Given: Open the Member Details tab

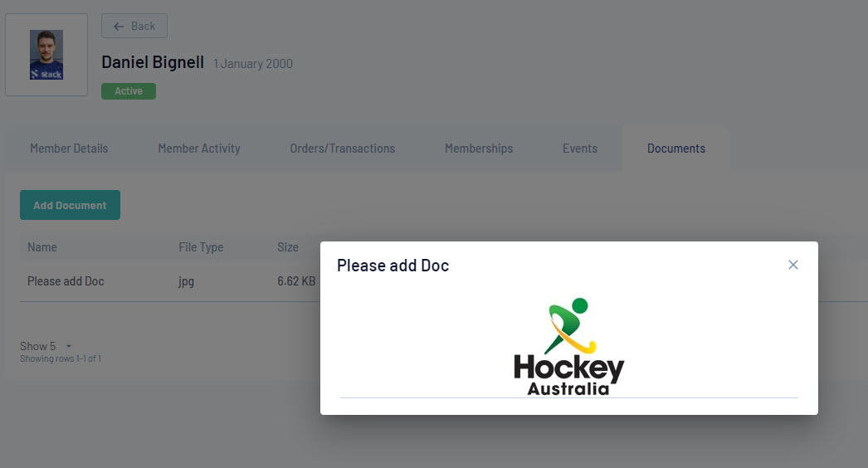Looking at the screenshot, I should click(69, 149).
